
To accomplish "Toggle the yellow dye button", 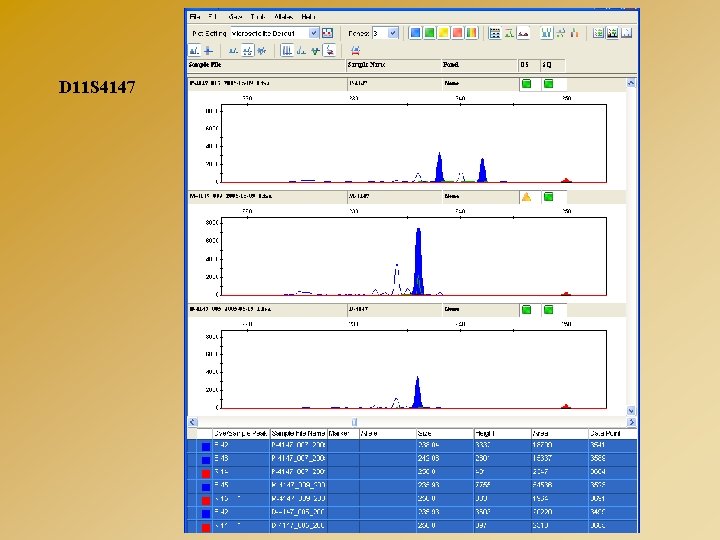I will 444,33.
